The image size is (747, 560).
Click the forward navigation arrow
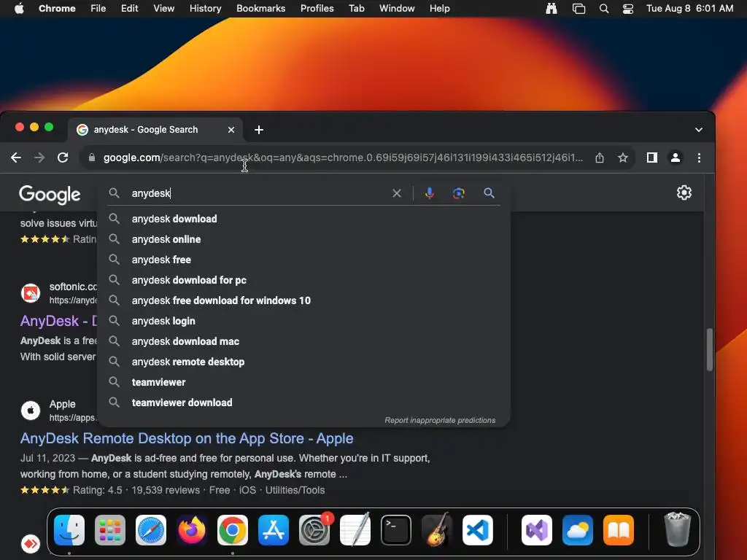[39, 157]
